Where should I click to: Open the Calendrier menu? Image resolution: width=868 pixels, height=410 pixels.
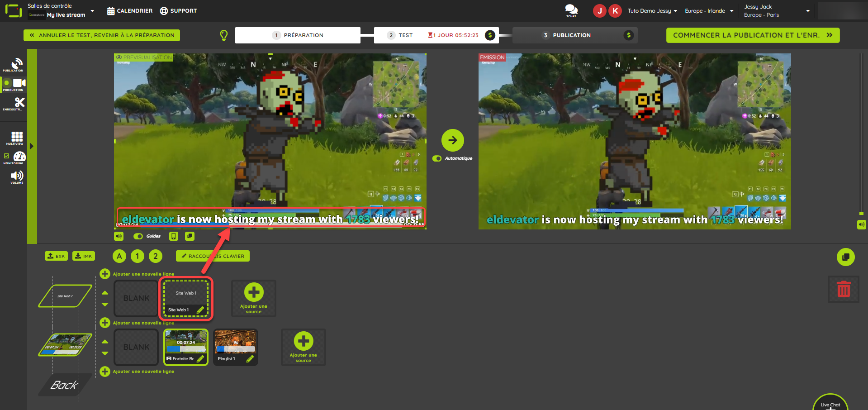click(x=130, y=11)
